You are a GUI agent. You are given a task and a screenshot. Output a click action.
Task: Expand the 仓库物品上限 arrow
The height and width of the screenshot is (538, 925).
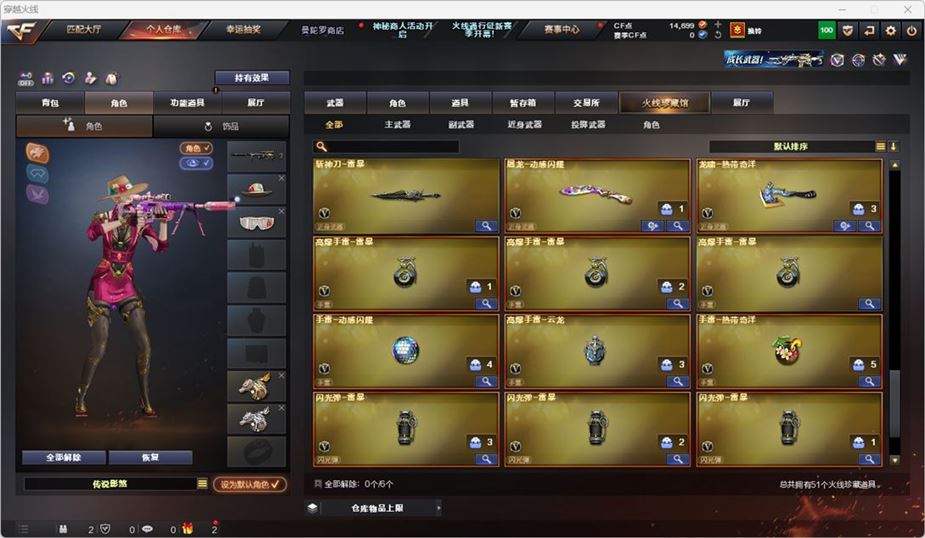pyautogui.click(x=438, y=508)
